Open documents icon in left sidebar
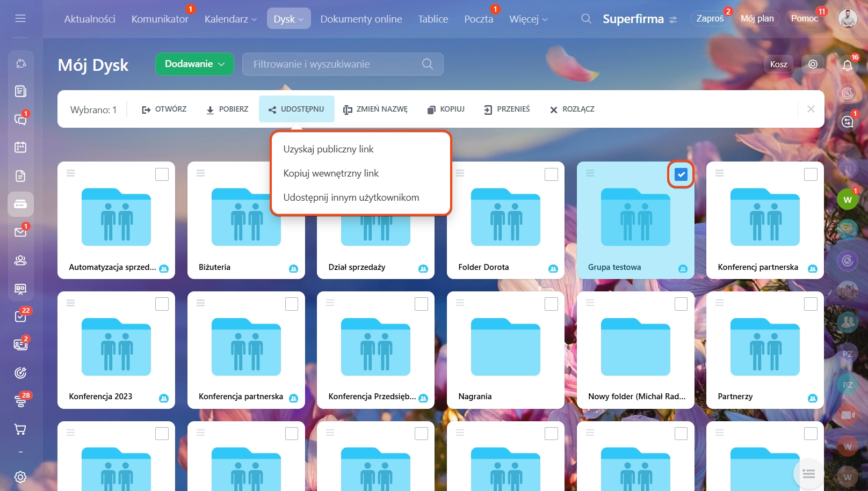This screenshot has height=491, width=868. [20, 176]
